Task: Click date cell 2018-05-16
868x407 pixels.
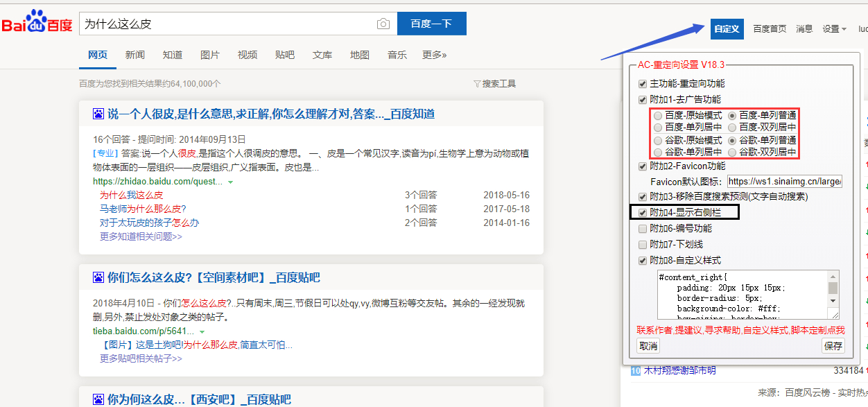Action: (x=506, y=195)
